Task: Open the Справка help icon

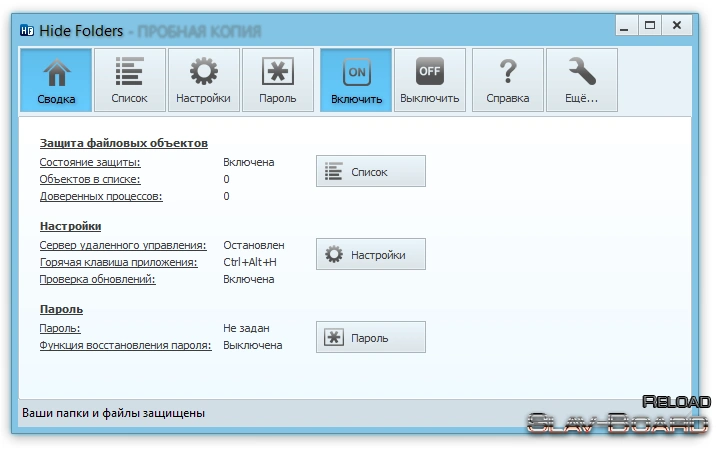Action: [x=508, y=80]
